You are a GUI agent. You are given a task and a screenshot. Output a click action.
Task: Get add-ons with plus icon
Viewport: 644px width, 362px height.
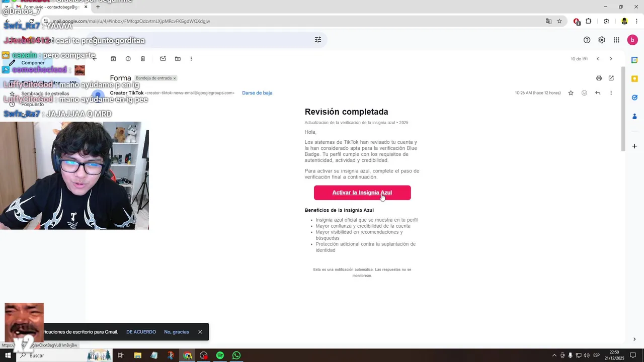[634, 146]
